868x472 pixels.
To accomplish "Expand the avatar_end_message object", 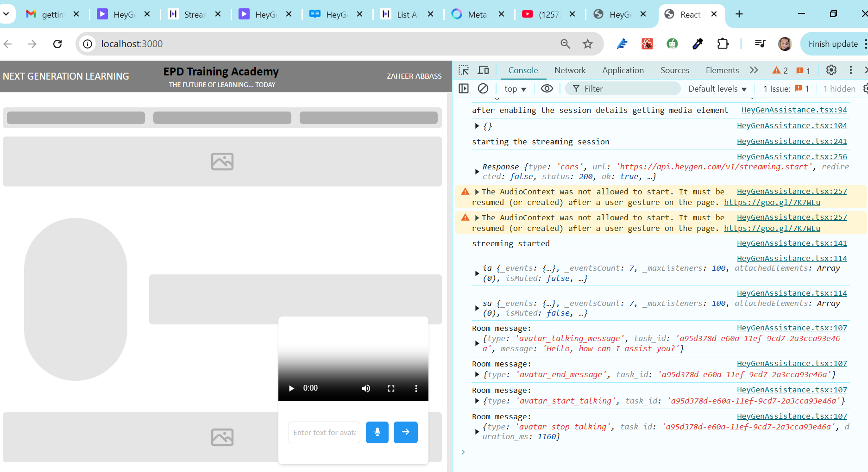I will coord(477,375).
